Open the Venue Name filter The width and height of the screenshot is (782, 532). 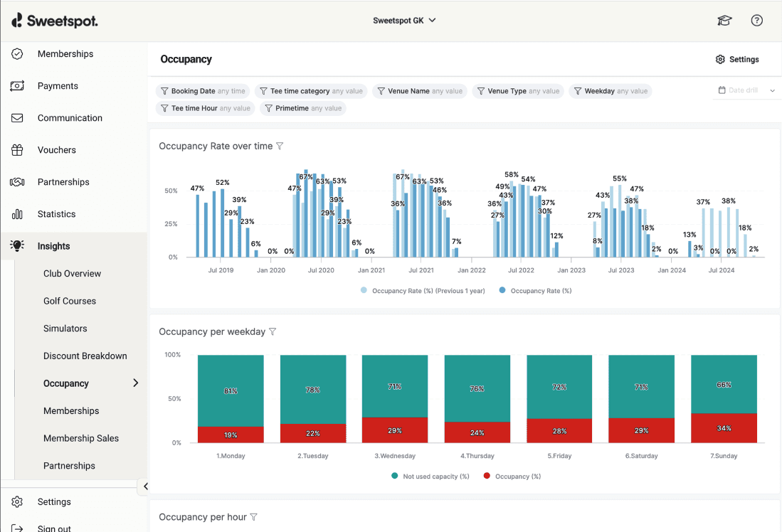pos(420,91)
